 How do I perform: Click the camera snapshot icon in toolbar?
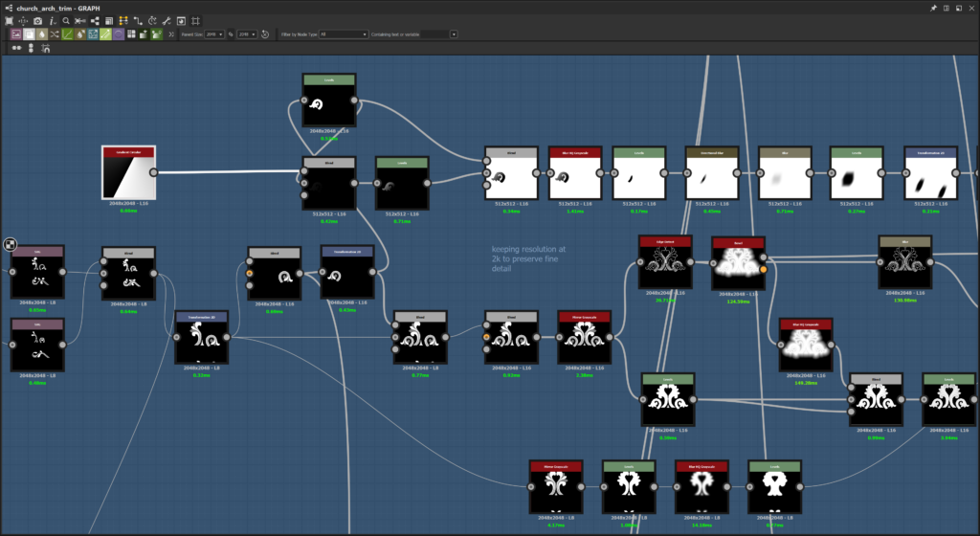[37, 21]
